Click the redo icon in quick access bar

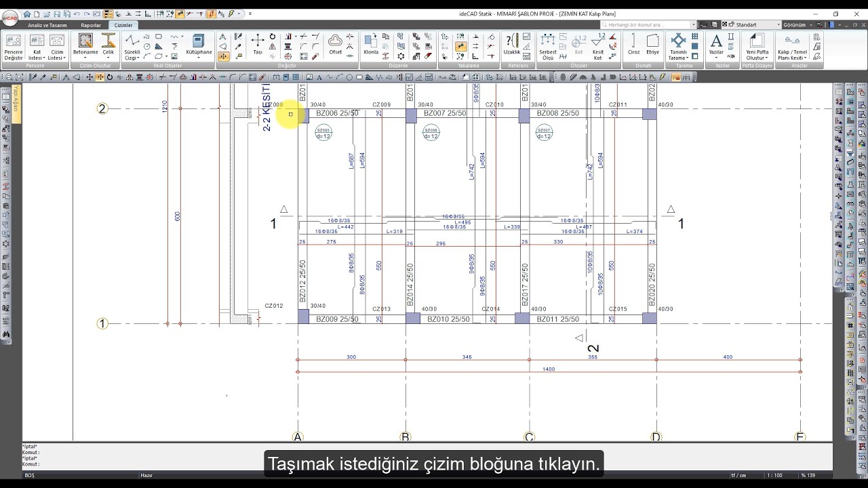click(x=87, y=14)
